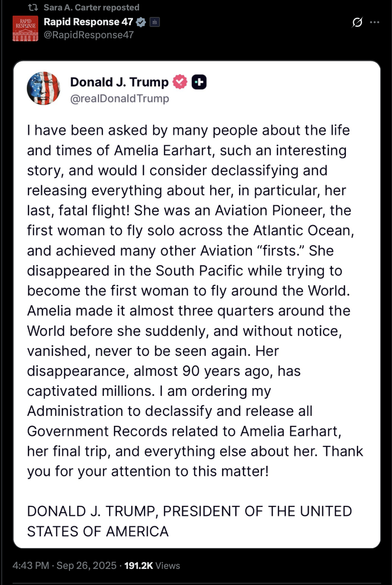This screenshot has width=392, height=585.
Task: Click the repost arrows icon above the post
Action: point(33,7)
